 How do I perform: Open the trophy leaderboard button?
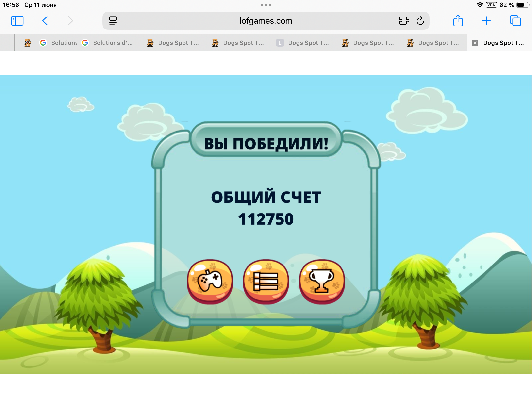click(322, 282)
